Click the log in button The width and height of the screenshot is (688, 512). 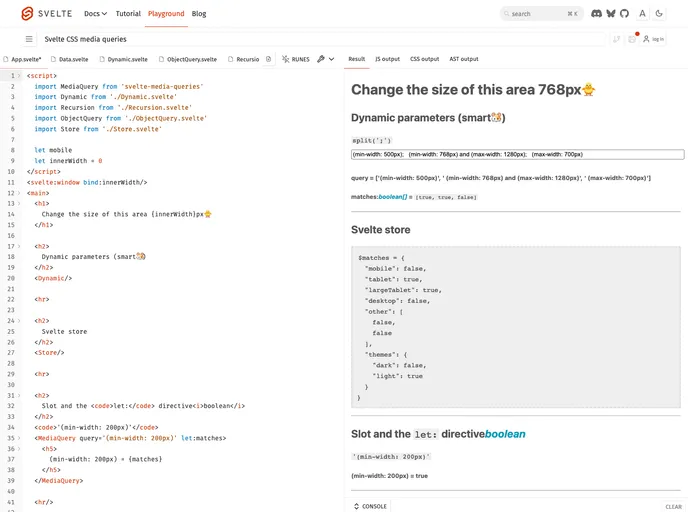[653, 39]
